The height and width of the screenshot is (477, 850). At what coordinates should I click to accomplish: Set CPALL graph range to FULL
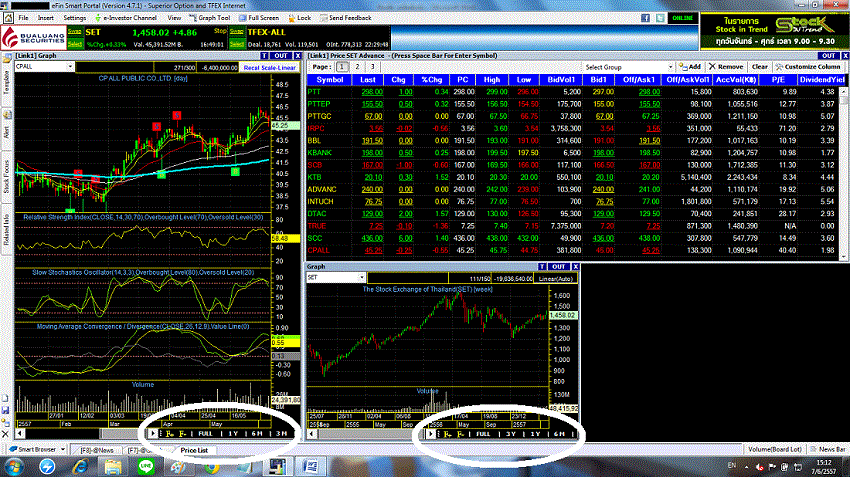click(x=205, y=434)
